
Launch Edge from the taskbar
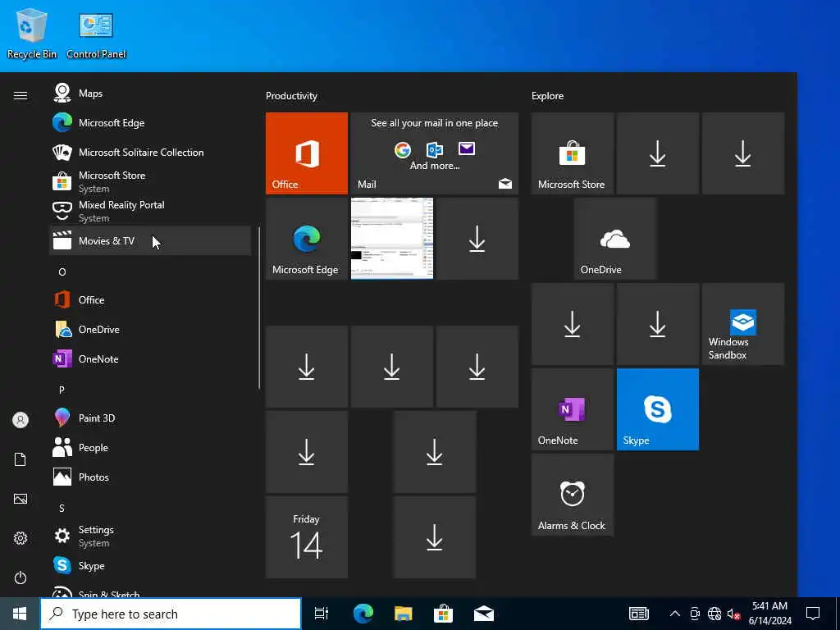tap(363, 614)
